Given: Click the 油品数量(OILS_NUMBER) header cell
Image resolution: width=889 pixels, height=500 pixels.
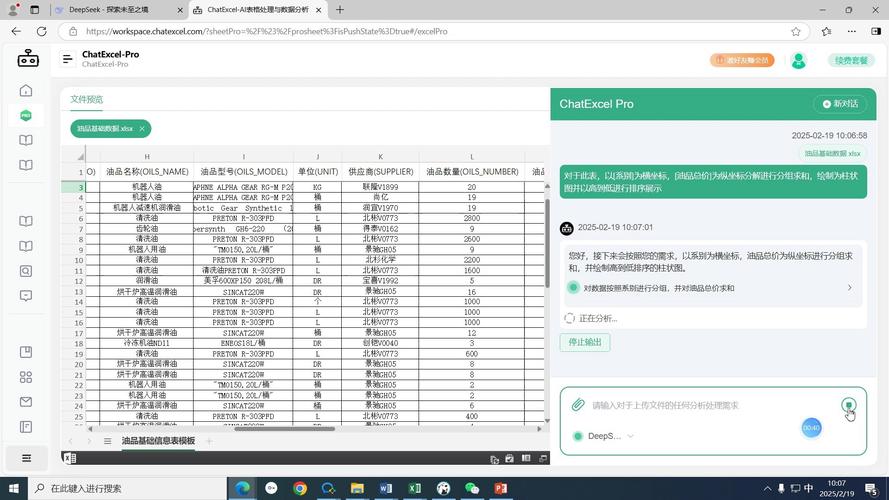Looking at the screenshot, I should tap(472, 171).
